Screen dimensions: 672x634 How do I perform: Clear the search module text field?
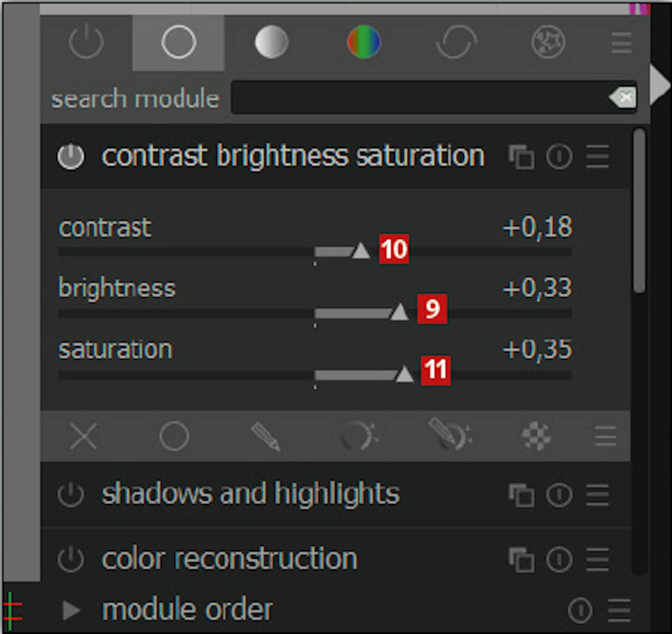624,97
